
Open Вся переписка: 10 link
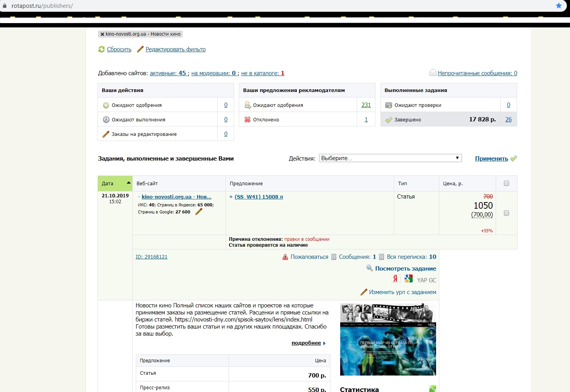(x=411, y=257)
